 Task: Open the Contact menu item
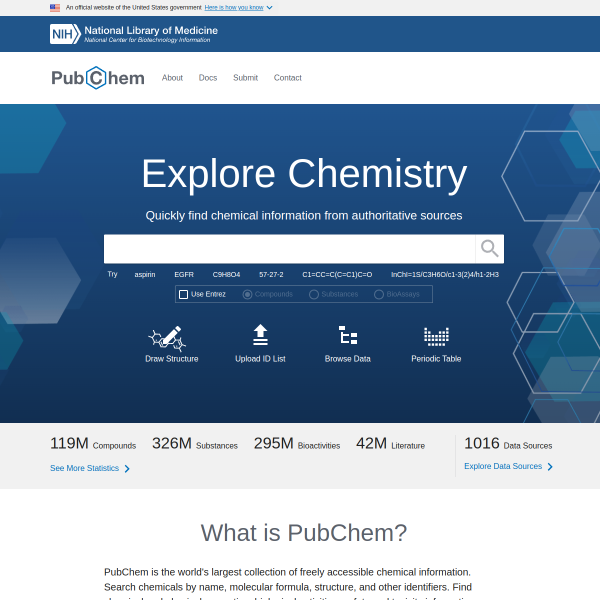[x=287, y=78]
